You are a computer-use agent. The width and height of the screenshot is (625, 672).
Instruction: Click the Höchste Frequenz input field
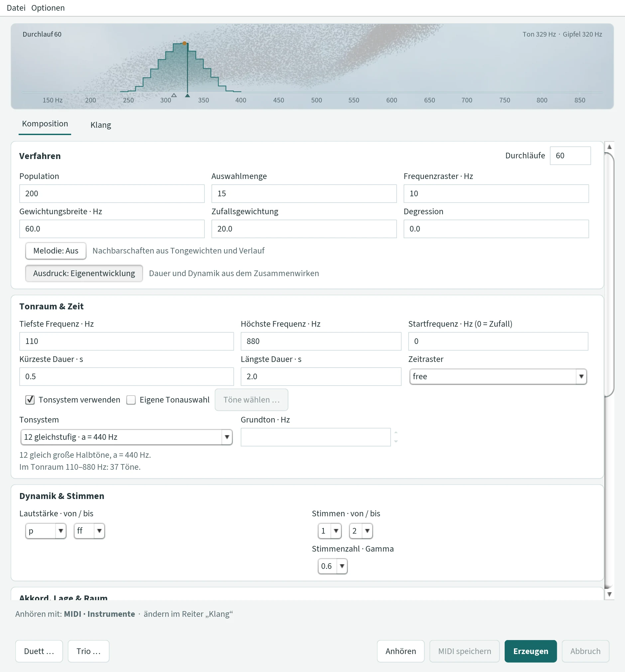coord(321,341)
